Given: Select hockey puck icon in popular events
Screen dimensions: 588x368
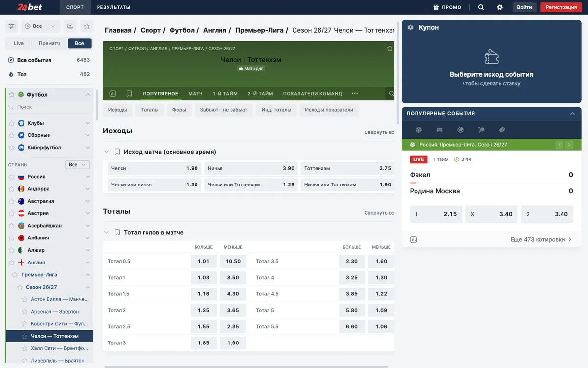Looking at the screenshot, I should [x=502, y=130].
